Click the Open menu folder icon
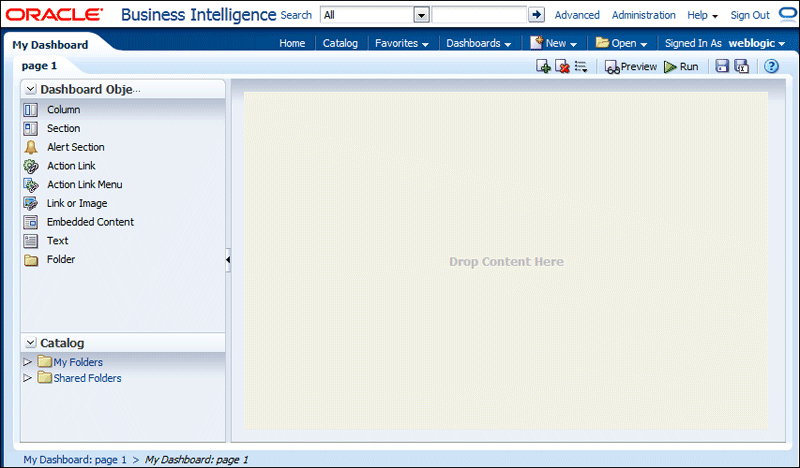800x468 pixels. (x=602, y=42)
